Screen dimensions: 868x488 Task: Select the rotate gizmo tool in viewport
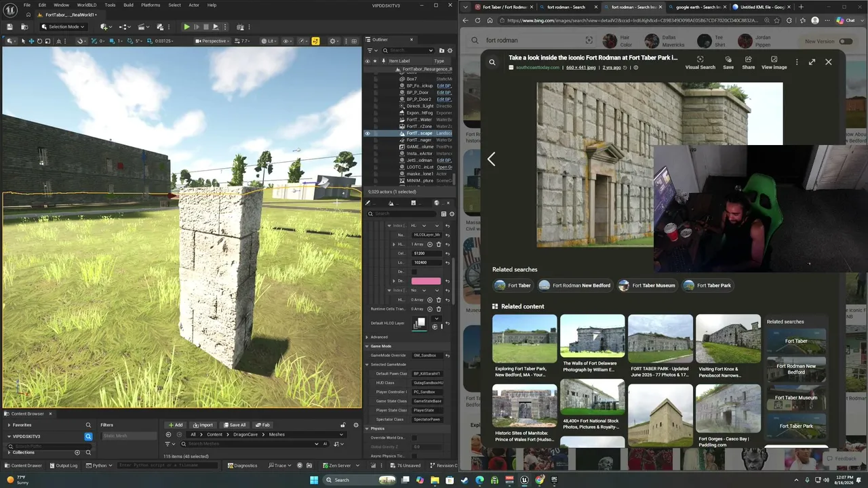click(x=39, y=41)
